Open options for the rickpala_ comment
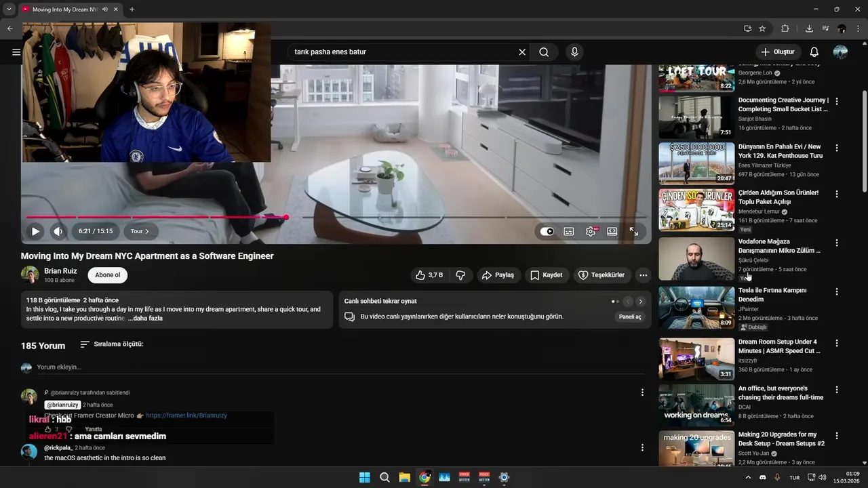The height and width of the screenshot is (488, 868). (x=642, y=447)
